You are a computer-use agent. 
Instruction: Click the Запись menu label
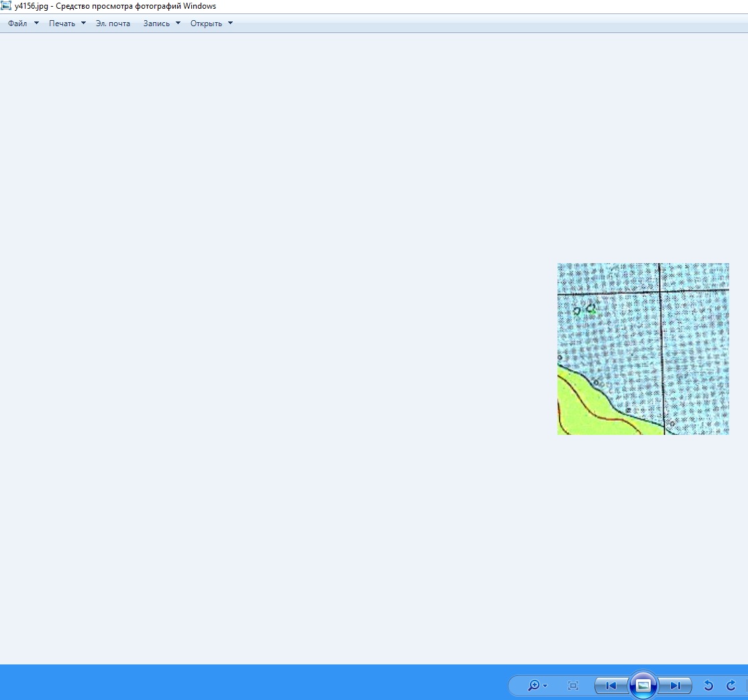point(156,23)
